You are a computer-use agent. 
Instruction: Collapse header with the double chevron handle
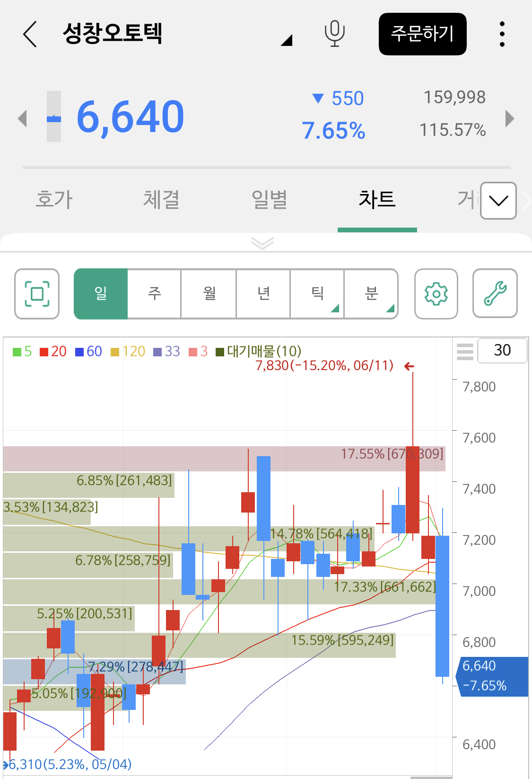pyautogui.click(x=262, y=243)
